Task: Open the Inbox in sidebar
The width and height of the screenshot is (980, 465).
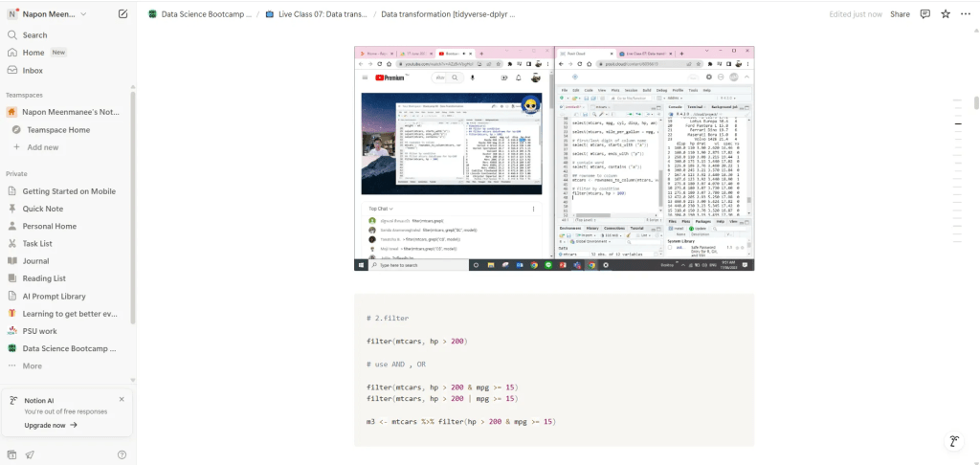Action: point(33,70)
